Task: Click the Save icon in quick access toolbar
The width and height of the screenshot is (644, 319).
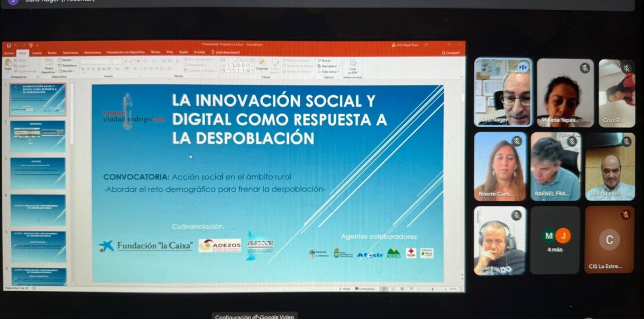Action: [x=8, y=45]
